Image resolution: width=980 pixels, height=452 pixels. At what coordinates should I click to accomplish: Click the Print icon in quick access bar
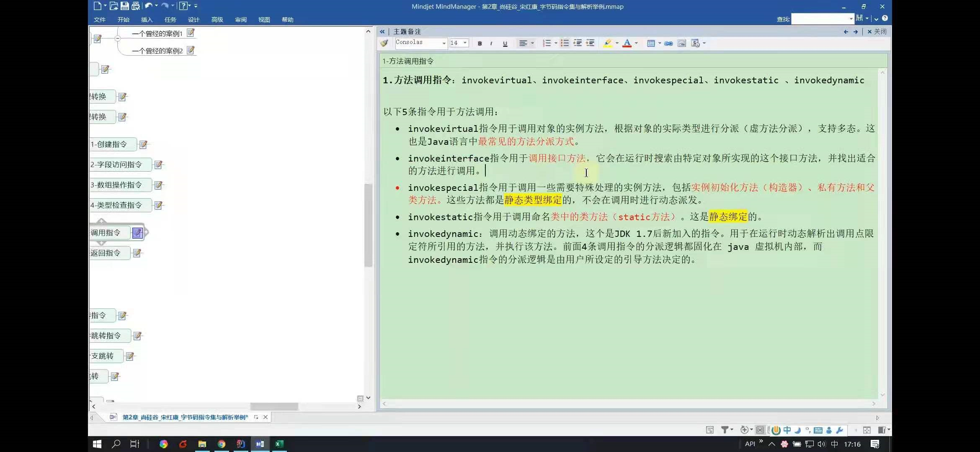[135, 6]
